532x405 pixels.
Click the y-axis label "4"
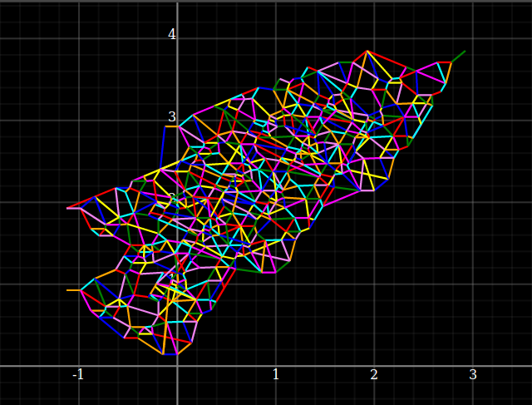tap(172, 35)
